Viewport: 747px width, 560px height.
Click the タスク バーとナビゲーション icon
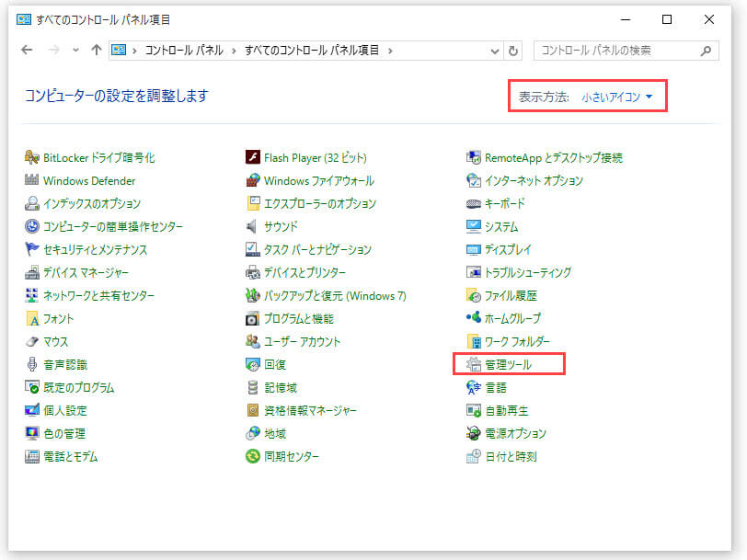point(252,249)
